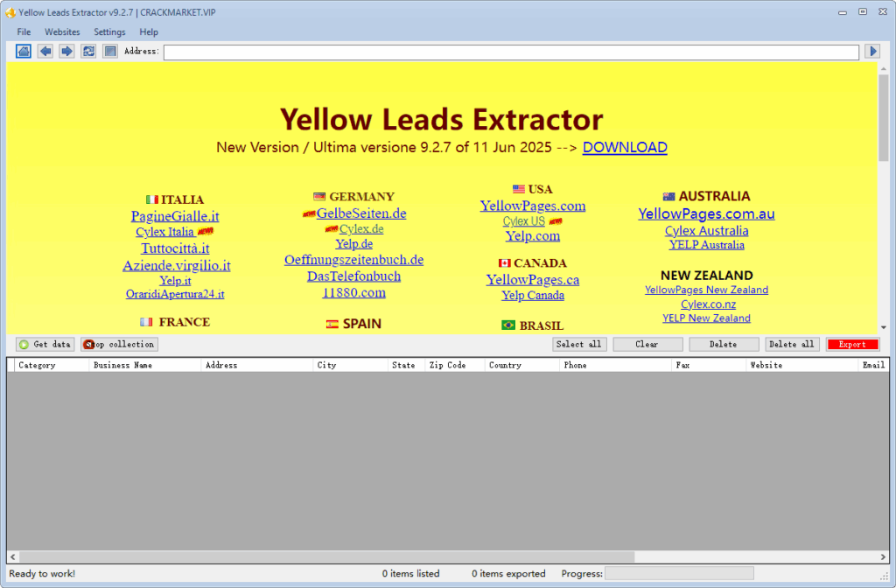
Task: Open the Oeffnungszeitenbuch.de link
Action: click(353, 259)
